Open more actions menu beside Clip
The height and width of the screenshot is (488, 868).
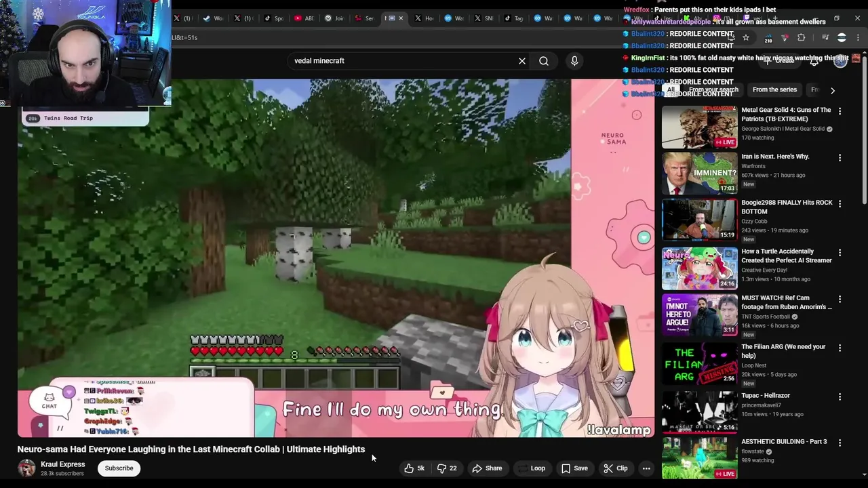click(x=646, y=468)
